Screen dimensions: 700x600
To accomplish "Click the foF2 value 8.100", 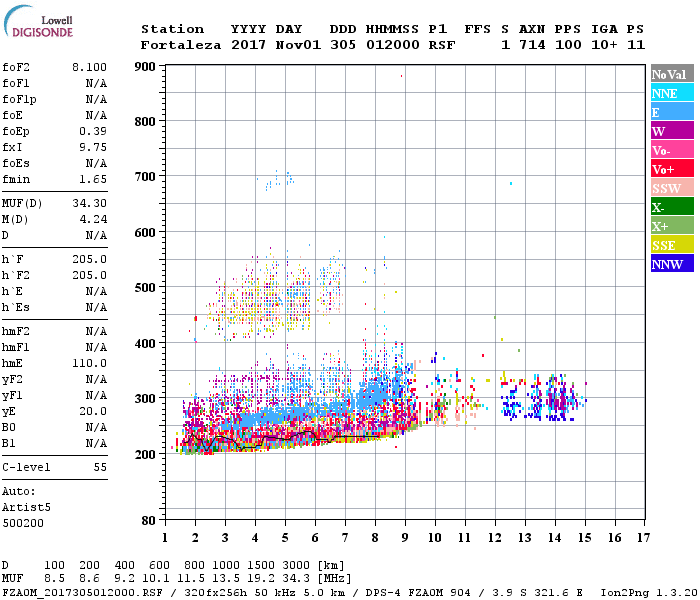I will point(89,67).
